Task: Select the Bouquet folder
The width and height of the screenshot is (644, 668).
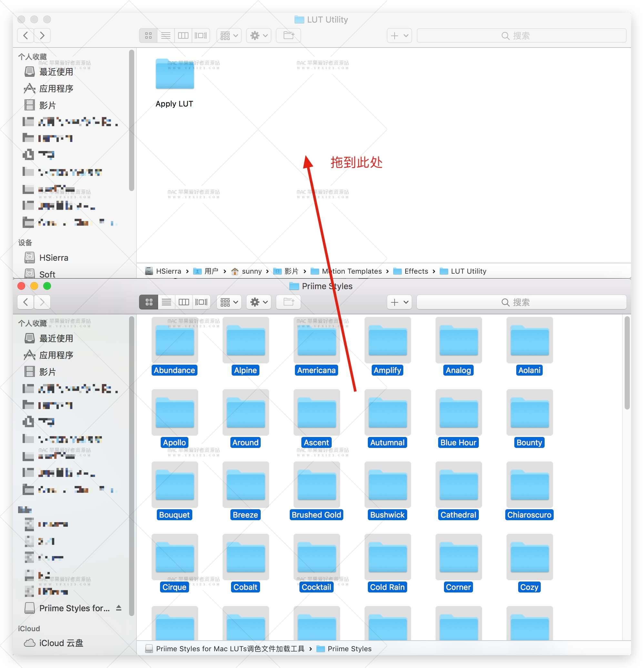Action: click(x=175, y=485)
